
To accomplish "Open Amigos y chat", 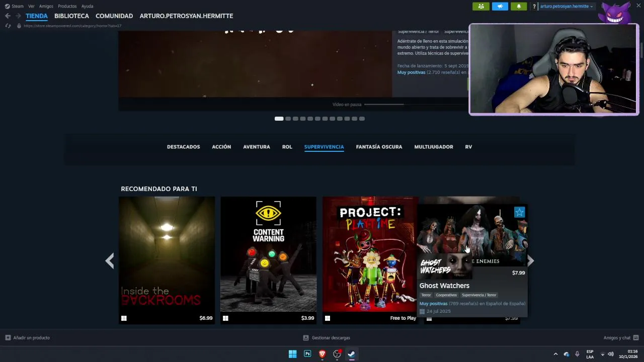I will (621, 338).
